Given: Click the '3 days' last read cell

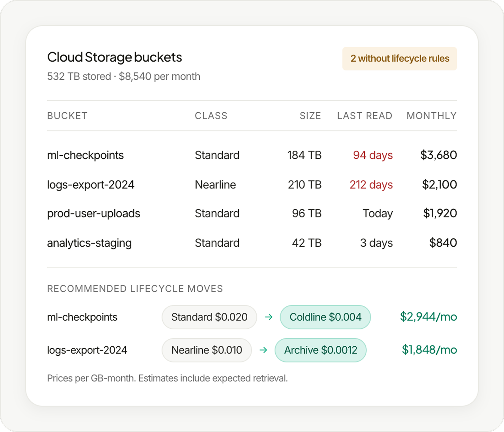Looking at the screenshot, I should coord(376,243).
